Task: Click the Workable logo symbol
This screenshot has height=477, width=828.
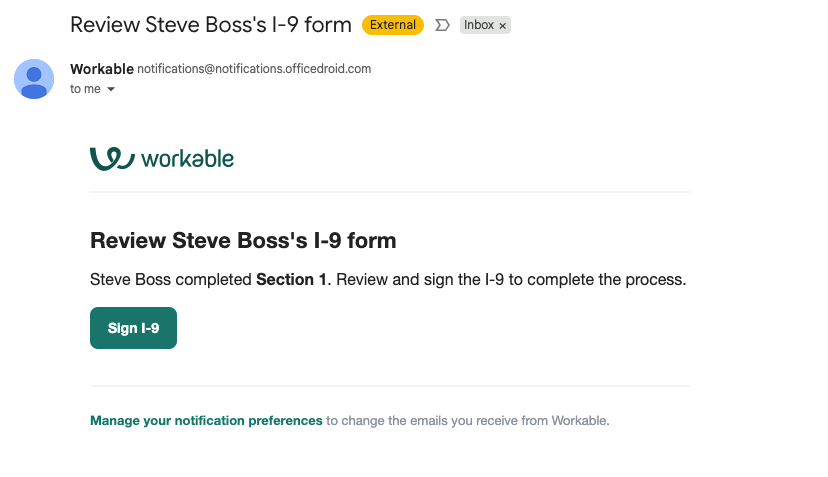Action: coord(111,158)
